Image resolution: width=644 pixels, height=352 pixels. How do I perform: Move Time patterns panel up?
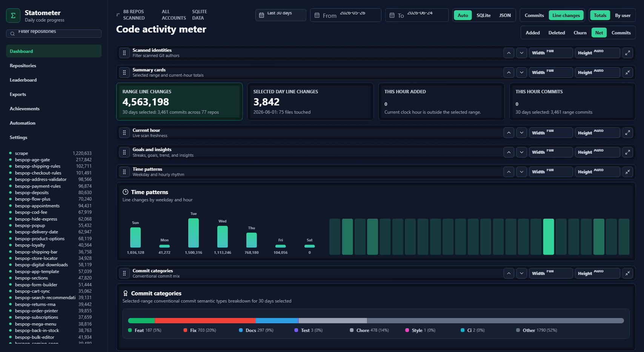pyautogui.click(x=509, y=172)
